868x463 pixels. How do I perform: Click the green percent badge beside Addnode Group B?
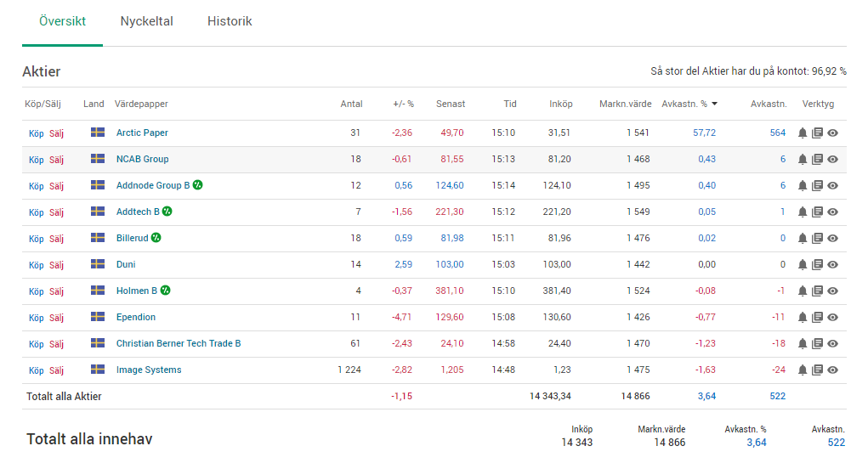click(197, 185)
